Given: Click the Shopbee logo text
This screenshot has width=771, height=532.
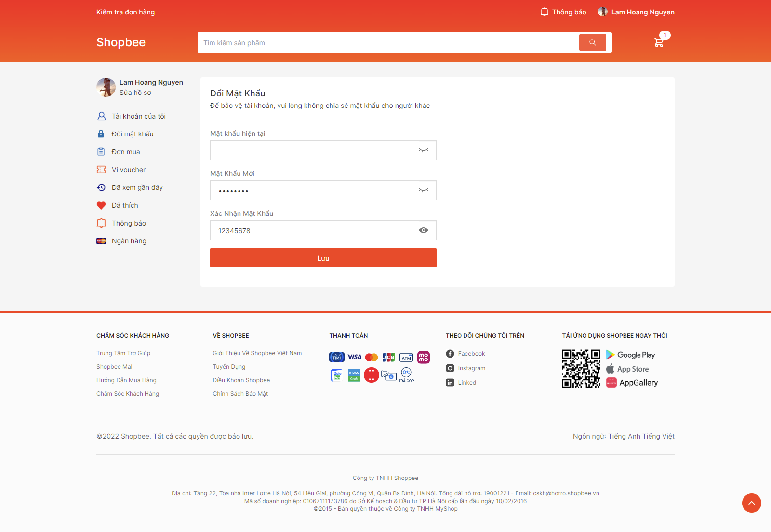Looking at the screenshot, I should [x=121, y=42].
